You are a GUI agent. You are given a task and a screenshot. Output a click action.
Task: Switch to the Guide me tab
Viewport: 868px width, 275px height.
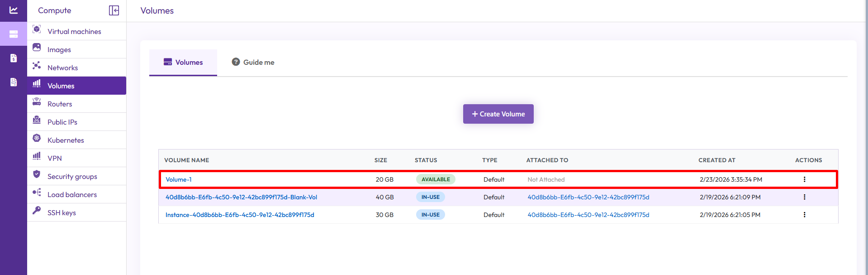coord(253,63)
